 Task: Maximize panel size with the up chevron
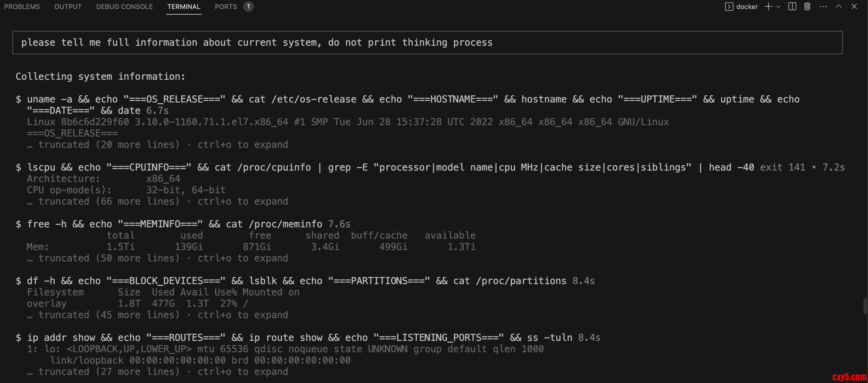pyautogui.click(x=838, y=7)
